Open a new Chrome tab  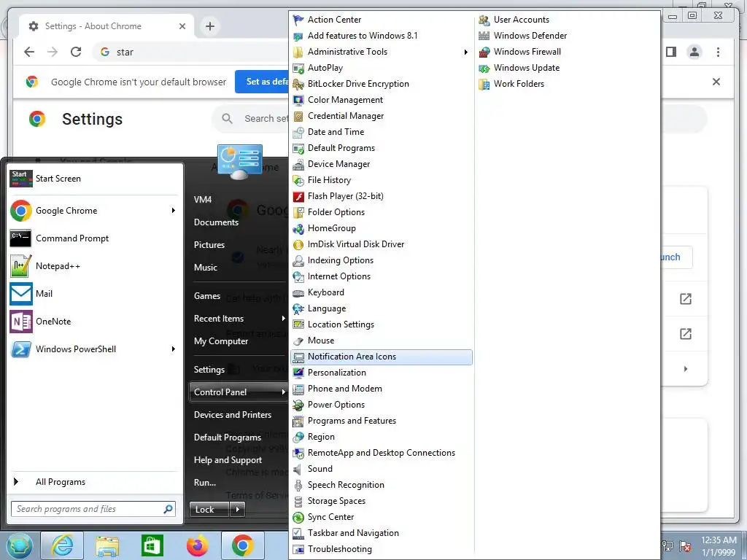click(210, 26)
